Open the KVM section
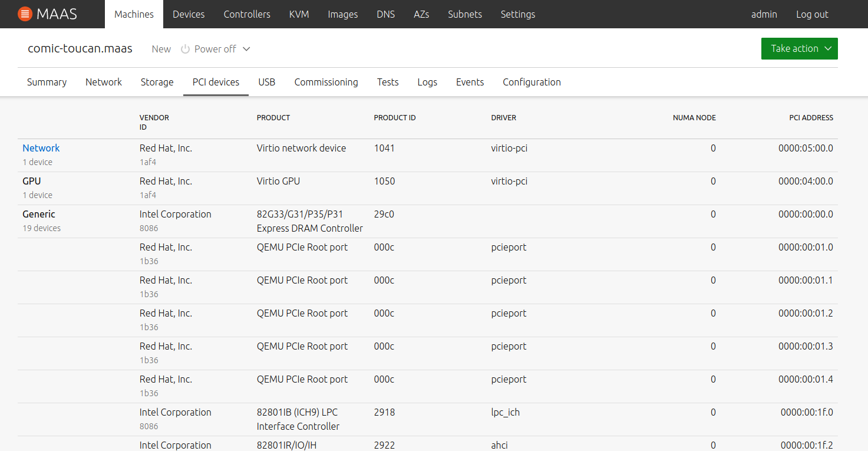868x451 pixels. pyautogui.click(x=299, y=14)
